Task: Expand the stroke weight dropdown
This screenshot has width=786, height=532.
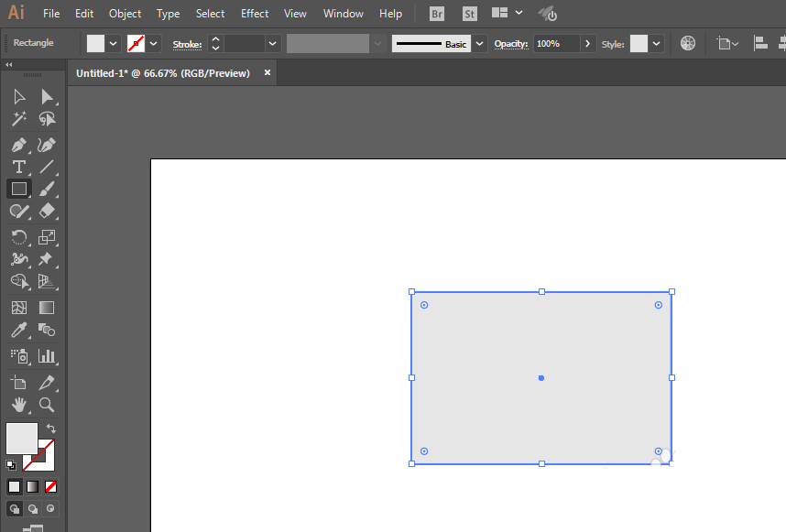Action: tap(272, 44)
